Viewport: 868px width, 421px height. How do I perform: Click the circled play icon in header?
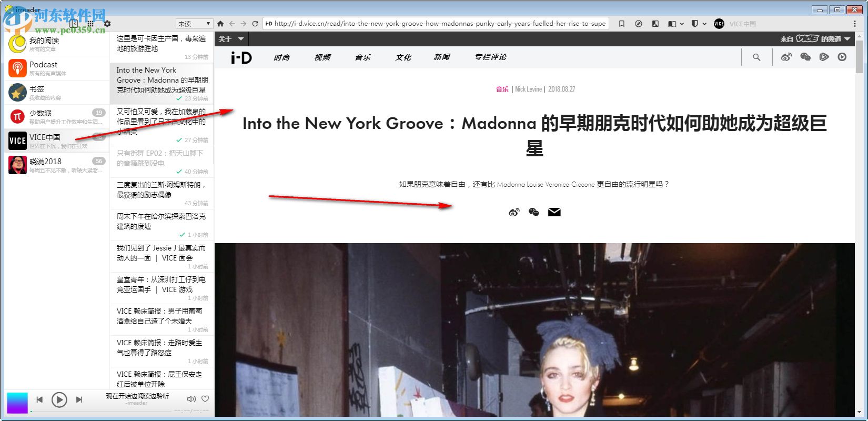tap(842, 57)
